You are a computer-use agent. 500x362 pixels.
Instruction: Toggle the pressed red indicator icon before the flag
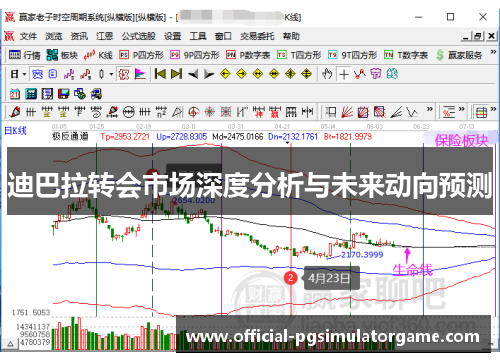tap(124, 74)
